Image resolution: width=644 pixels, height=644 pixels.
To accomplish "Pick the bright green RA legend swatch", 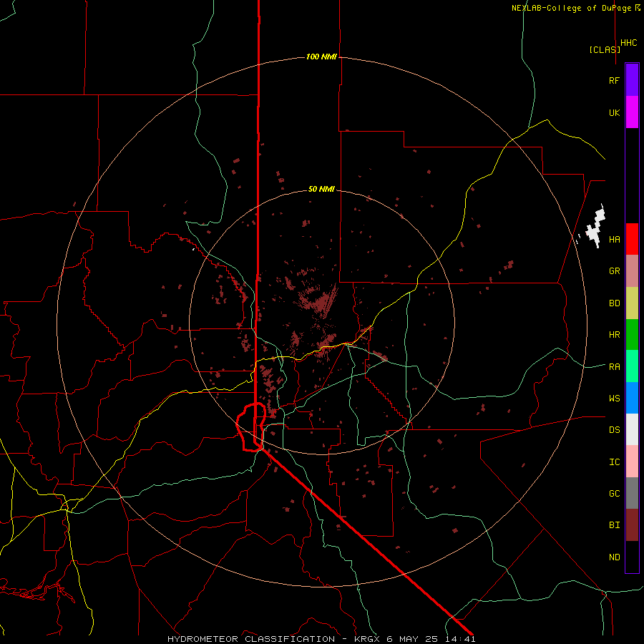I will (x=632, y=366).
